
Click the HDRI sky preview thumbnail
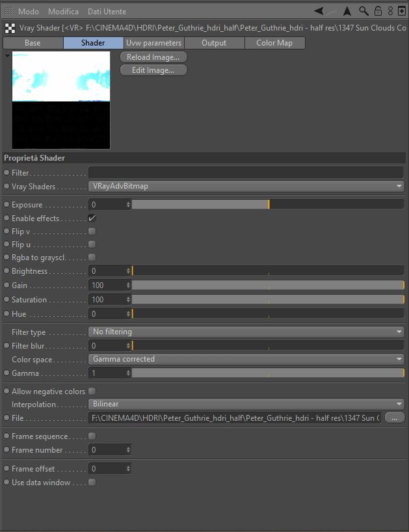(61, 100)
